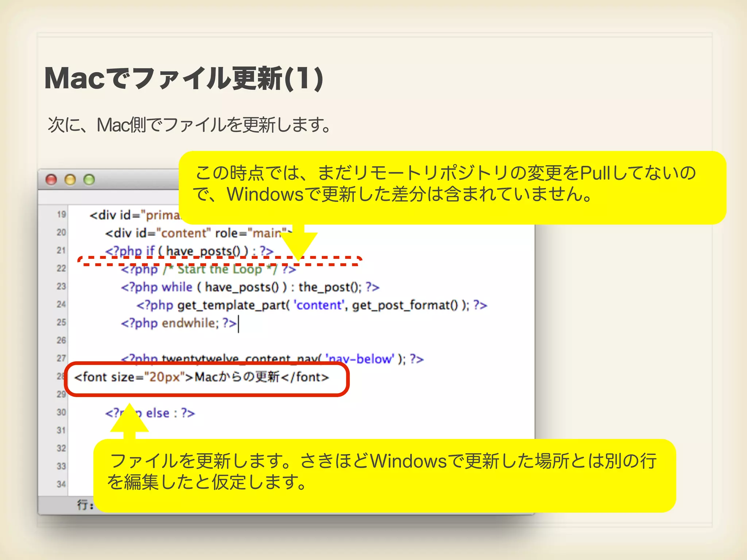
Task: Place cursor in 'Start the Loop' comment
Action: [x=219, y=270]
